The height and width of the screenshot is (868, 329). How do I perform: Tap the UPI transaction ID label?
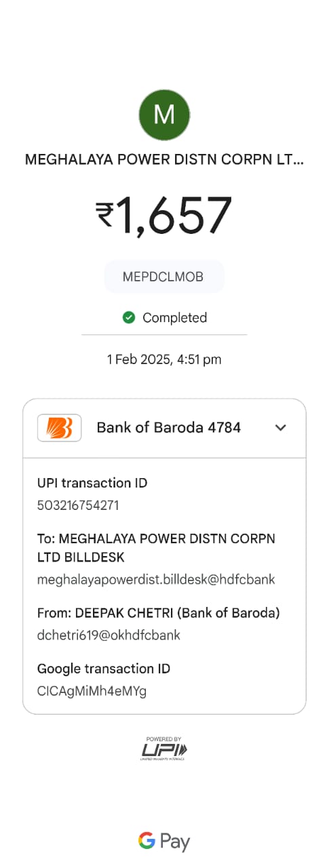(92, 483)
